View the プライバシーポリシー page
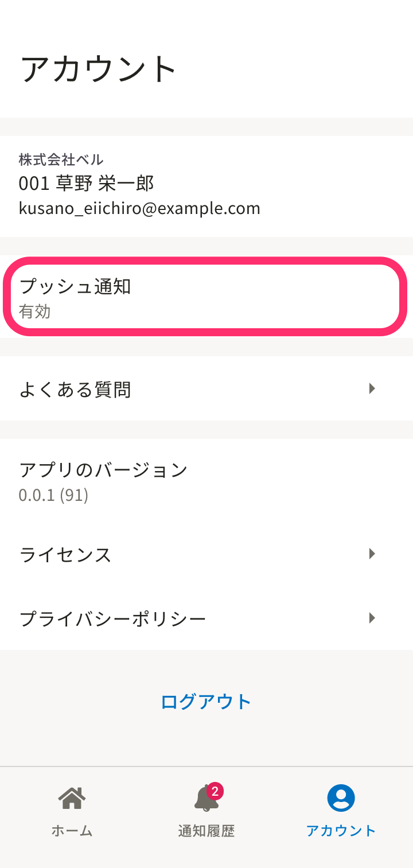Viewport: 413px width, 868px height. point(112,619)
